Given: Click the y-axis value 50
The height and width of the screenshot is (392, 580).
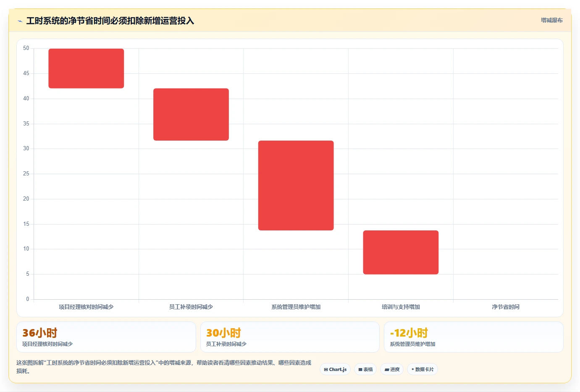Looking at the screenshot, I should [x=26, y=48].
